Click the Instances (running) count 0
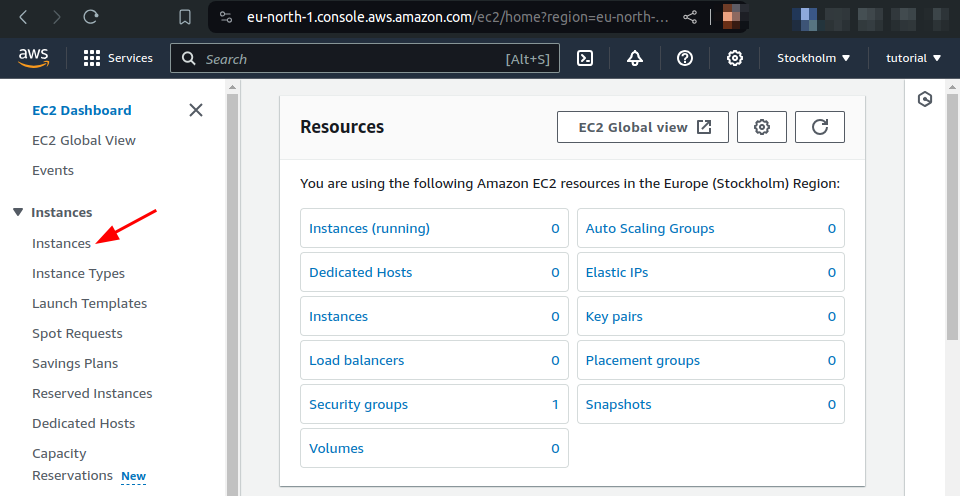The height and width of the screenshot is (496, 960). [555, 228]
